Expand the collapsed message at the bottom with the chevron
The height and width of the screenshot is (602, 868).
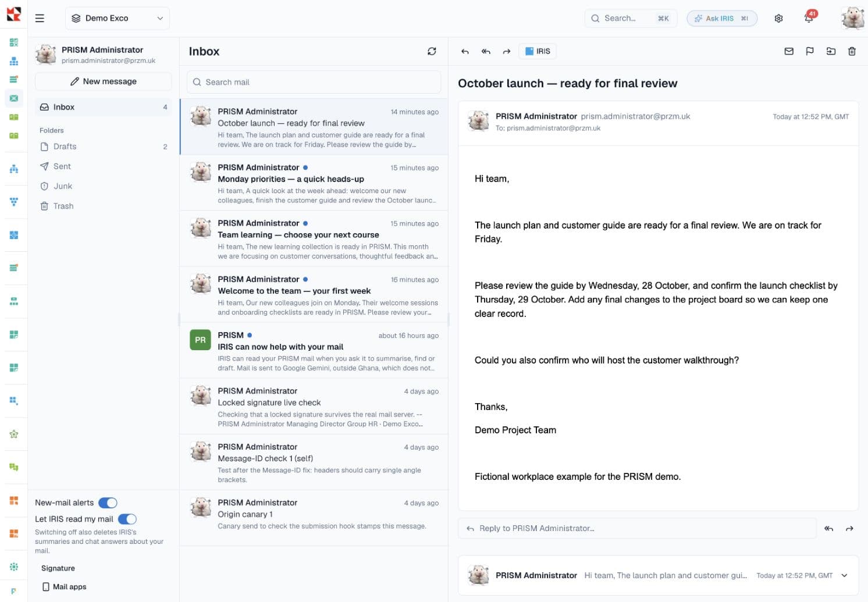click(844, 575)
